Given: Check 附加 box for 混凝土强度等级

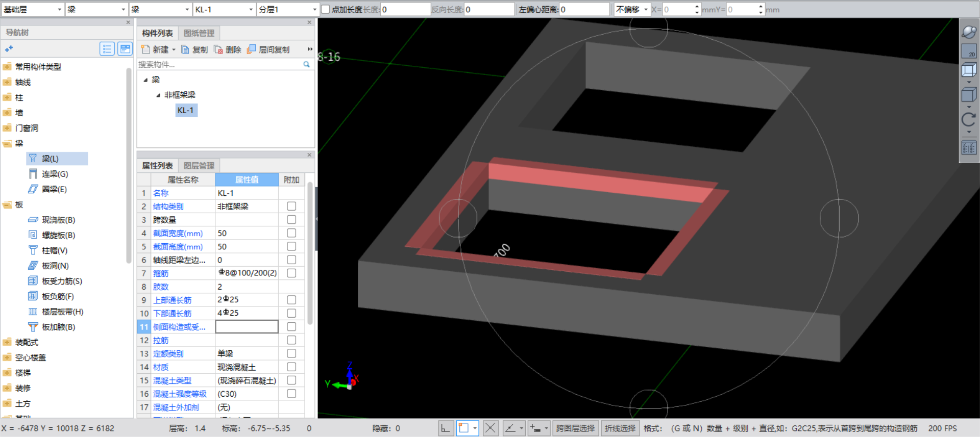Looking at the screenshot, I should (x=291, y=394).
